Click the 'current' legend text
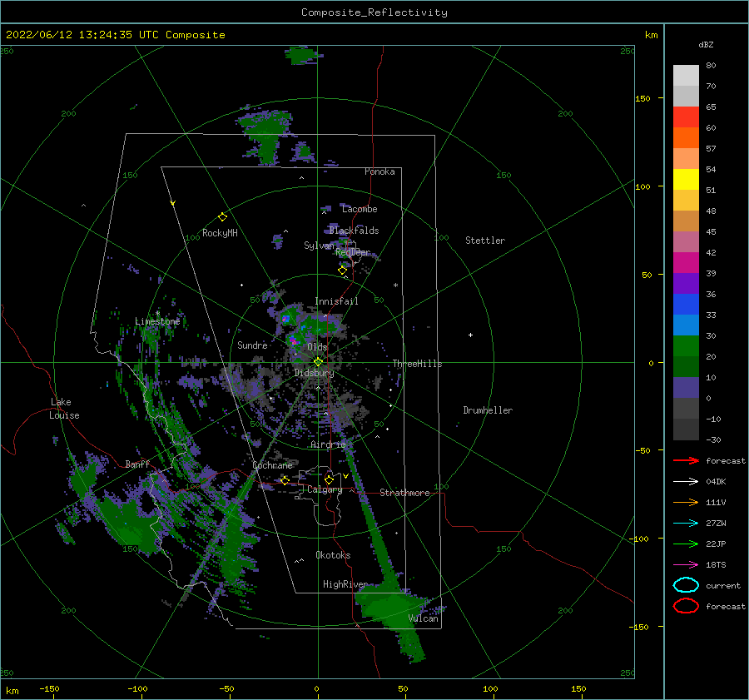 pos(723,585)
